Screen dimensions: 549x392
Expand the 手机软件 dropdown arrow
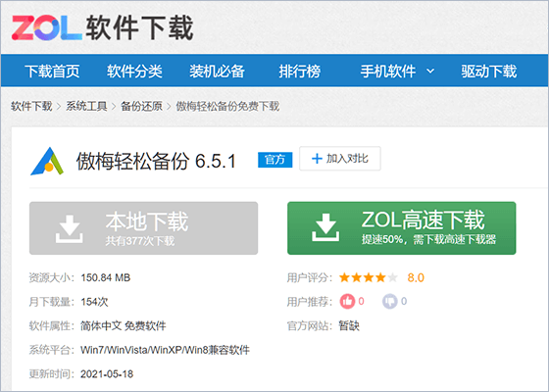[430, 71]
